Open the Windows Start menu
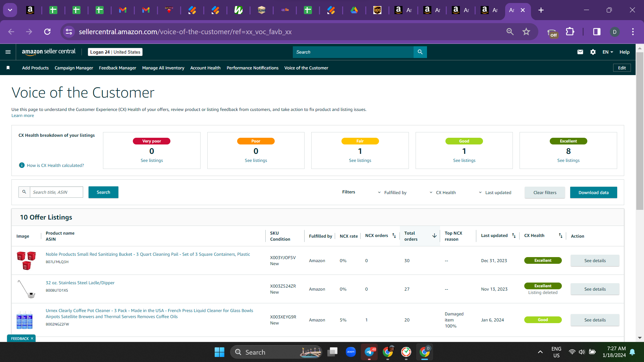This screenshot has width=644, height=362. pyautogui.click(x=219, y=352)
